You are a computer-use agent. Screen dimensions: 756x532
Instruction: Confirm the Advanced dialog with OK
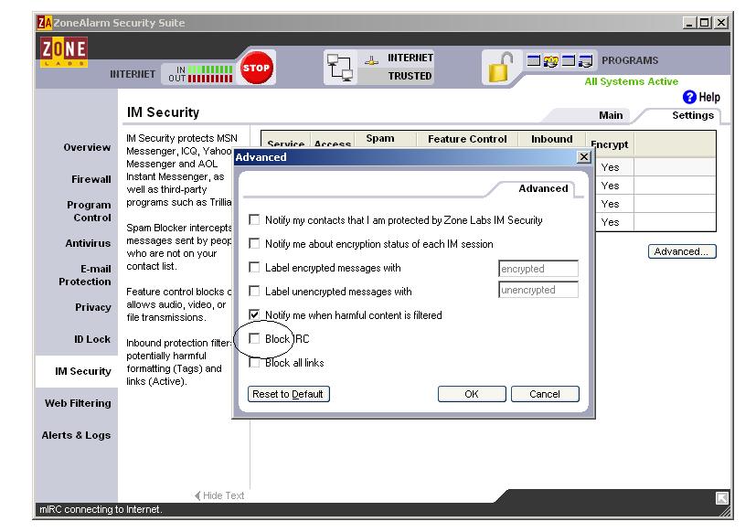coord(472,394)
